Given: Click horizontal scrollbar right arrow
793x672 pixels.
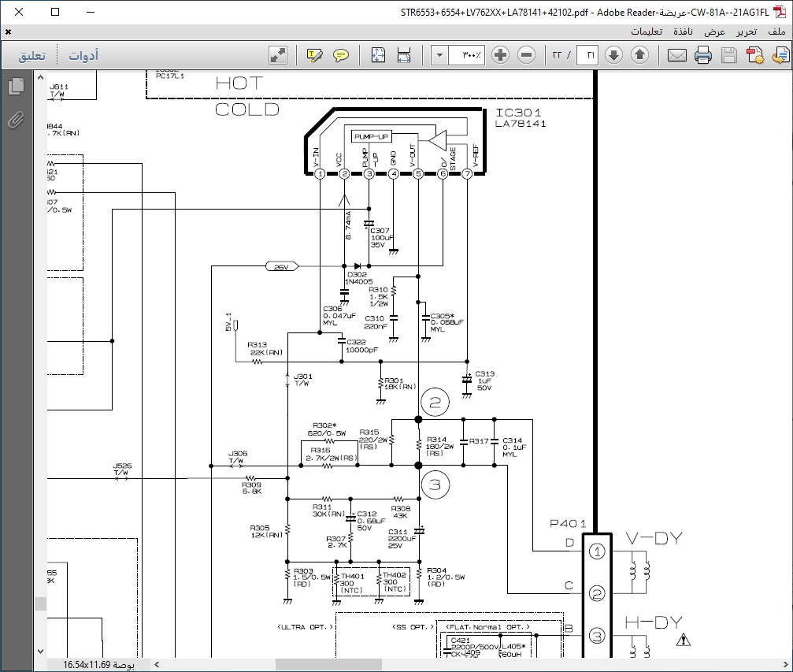Looking at the screenshot, I should click(785, 664).
